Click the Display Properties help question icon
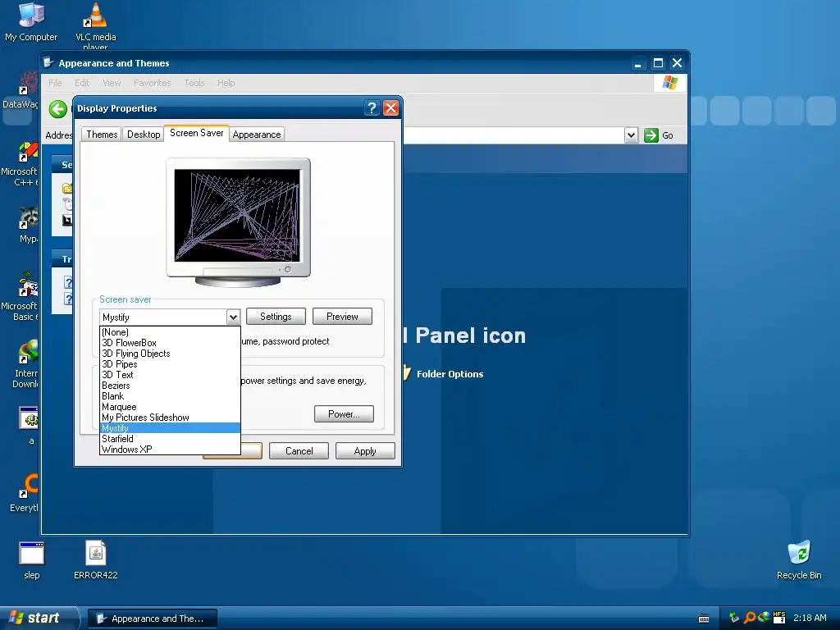Screen dimensions: 840x630 coord(372,108)
